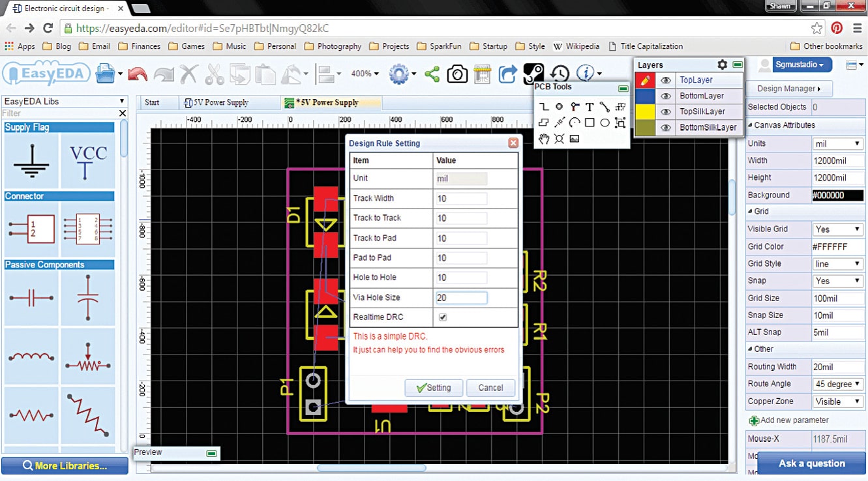The height and width of the screenshot is (481, 868).
Task: Open the Units dropdown in Canvas Attributes
Action: pyautogui.click(x=837, y=143)
